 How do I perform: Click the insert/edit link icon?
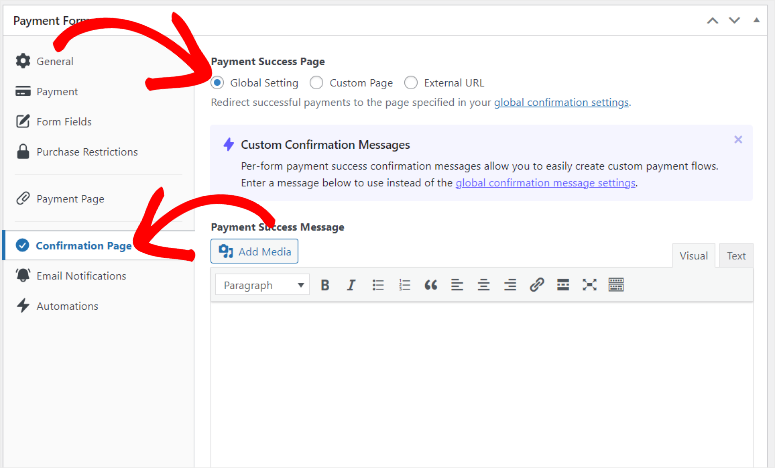pos(537,285)
